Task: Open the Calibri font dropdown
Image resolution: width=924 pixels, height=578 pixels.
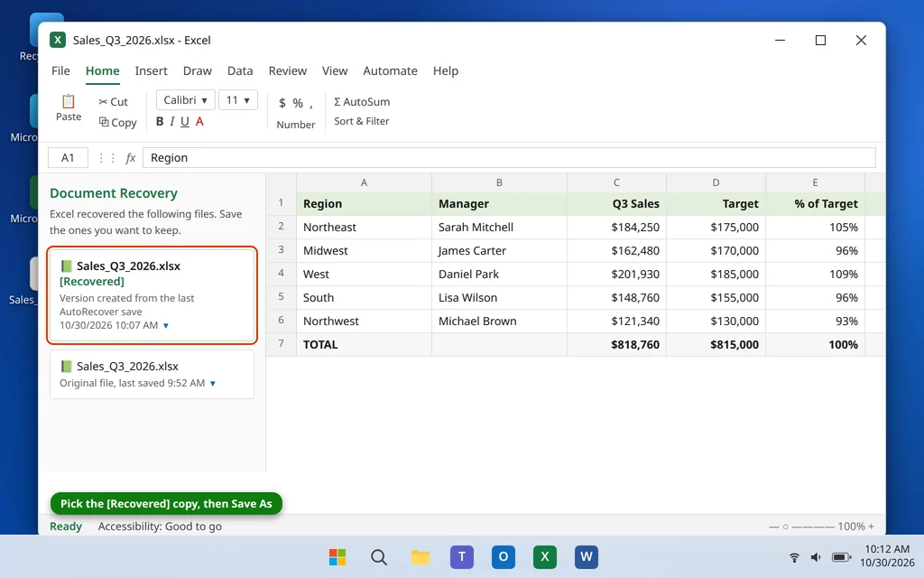Action: [x=186, y=100]
